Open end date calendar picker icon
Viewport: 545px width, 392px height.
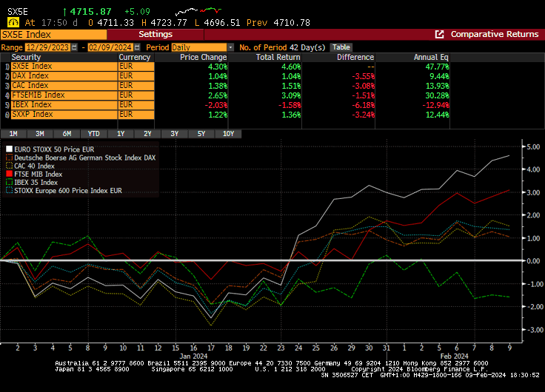coord(137,47)
